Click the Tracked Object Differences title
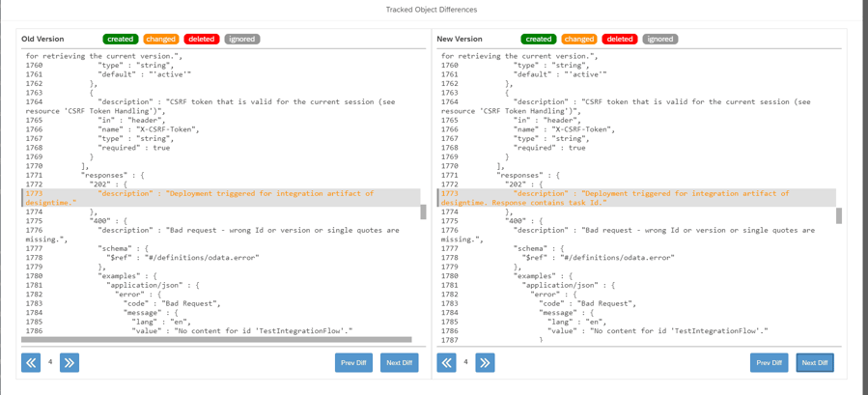 click(432, 10)
